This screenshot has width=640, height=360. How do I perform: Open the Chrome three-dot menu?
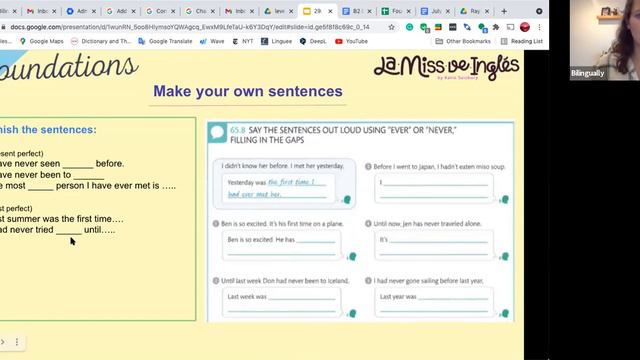click(539, 27)
